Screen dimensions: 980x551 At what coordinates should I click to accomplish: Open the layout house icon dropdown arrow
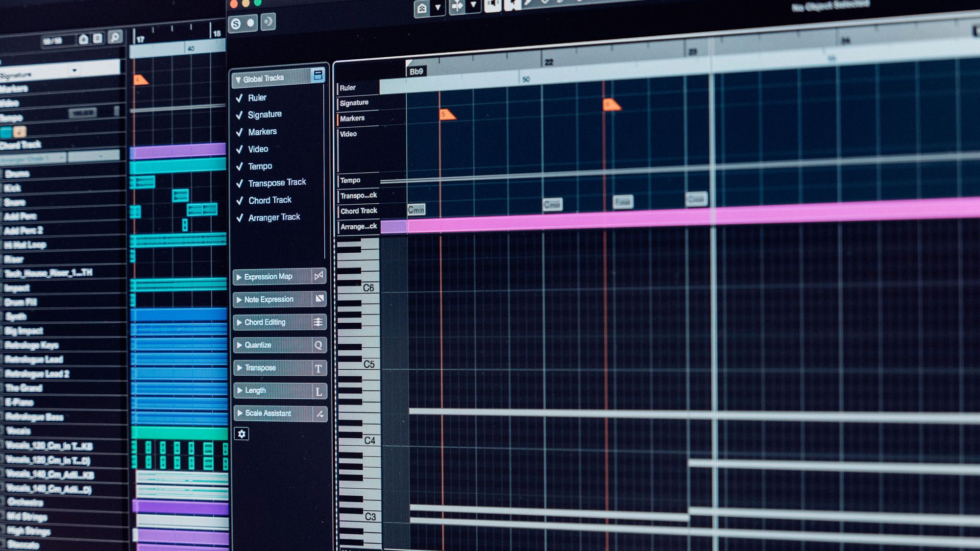(438, 8)
